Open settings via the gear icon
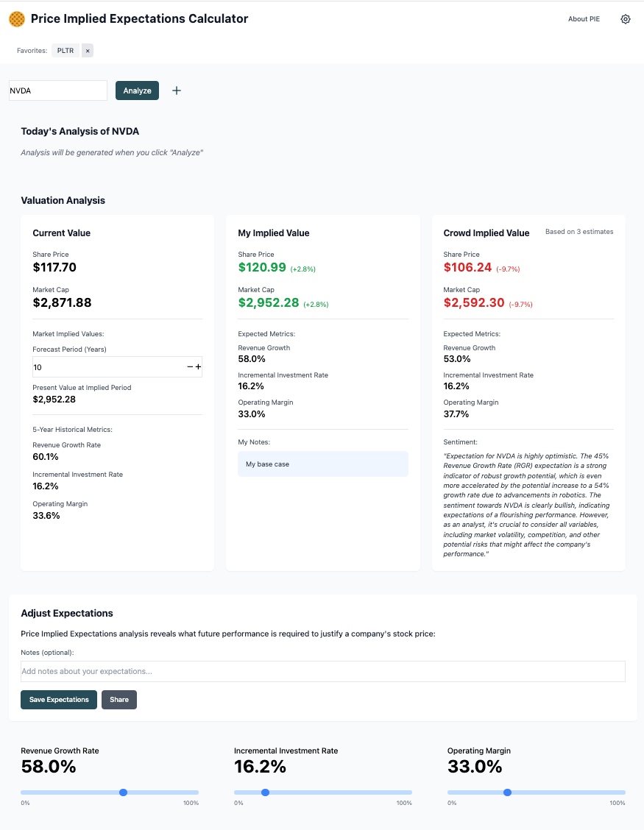 click(626, 19)
